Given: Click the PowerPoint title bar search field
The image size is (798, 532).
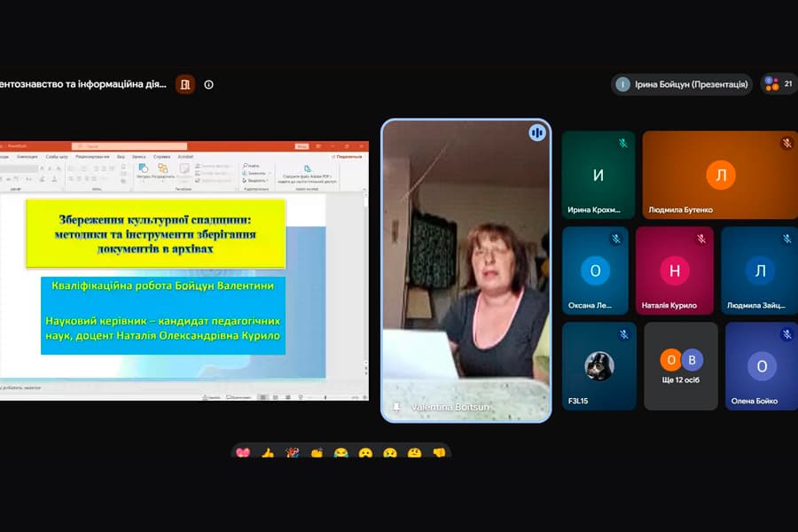Looking at the screenshot, I should [x=129, y=146].
